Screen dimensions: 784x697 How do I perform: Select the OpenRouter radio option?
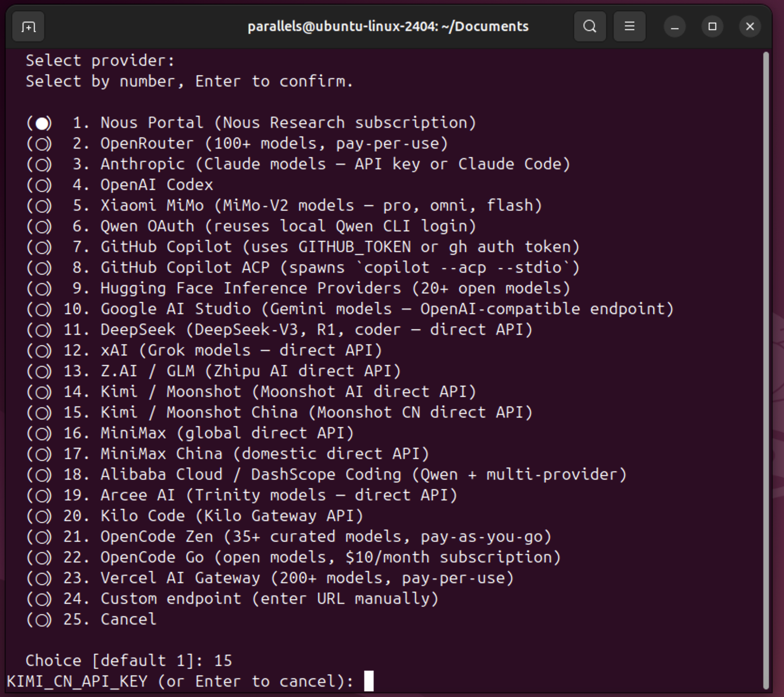(41, 144)
